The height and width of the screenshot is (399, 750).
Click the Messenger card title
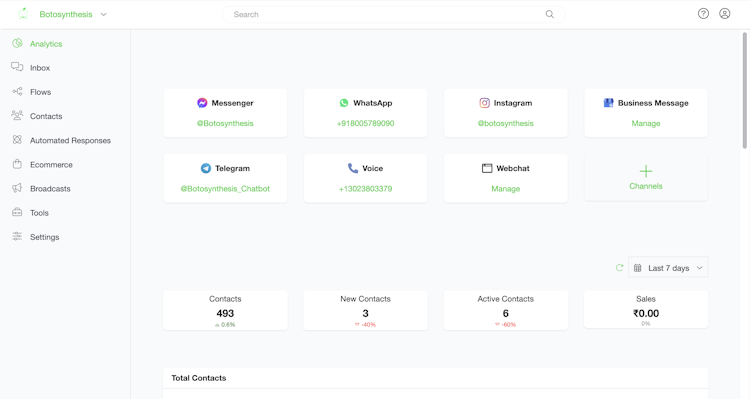[232, 103]
